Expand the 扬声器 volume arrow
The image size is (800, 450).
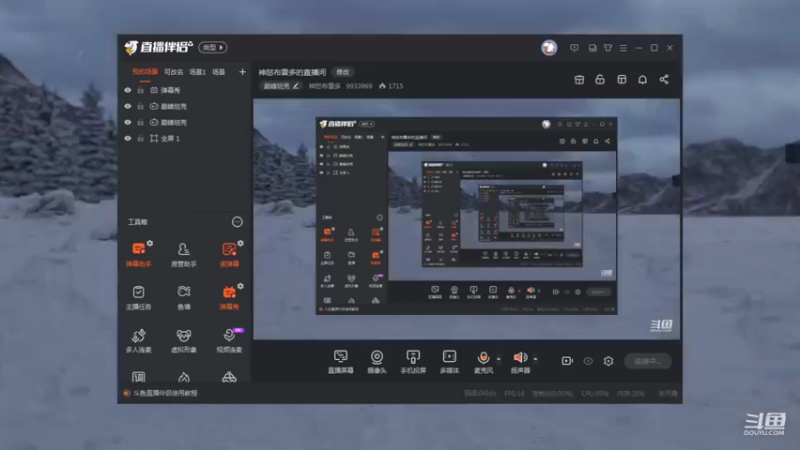click(535, 359)
